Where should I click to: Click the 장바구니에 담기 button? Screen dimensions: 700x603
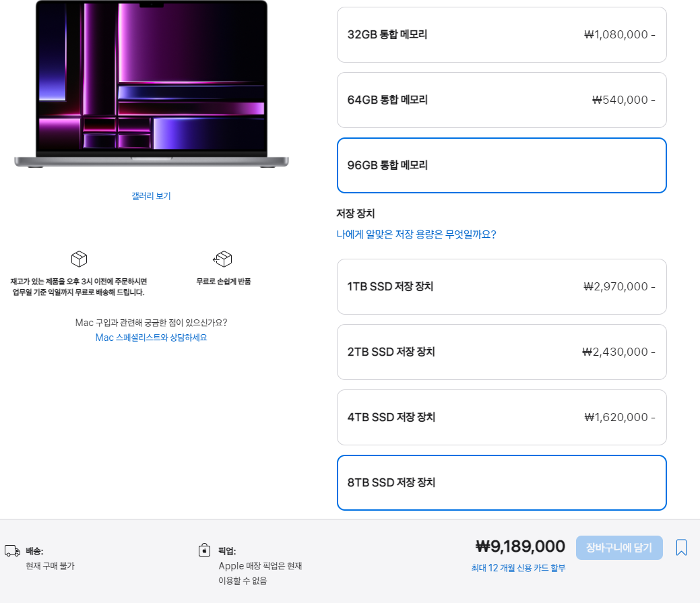tap(619, 548)
